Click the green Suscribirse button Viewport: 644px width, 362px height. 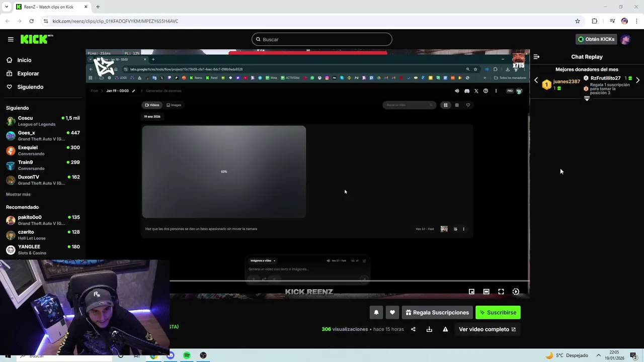point(498,312)
